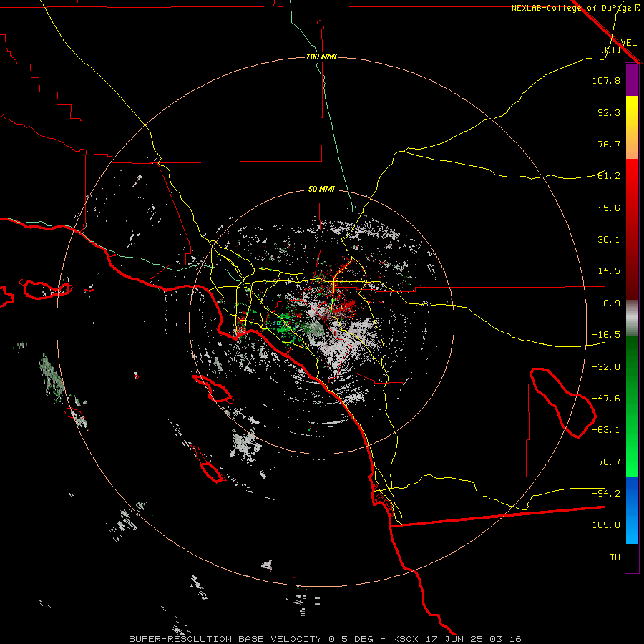Click the TH legend label

tap(615, 557)
